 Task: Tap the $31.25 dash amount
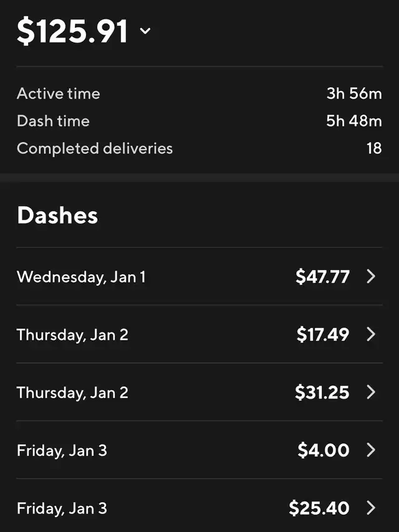(322, 392)
